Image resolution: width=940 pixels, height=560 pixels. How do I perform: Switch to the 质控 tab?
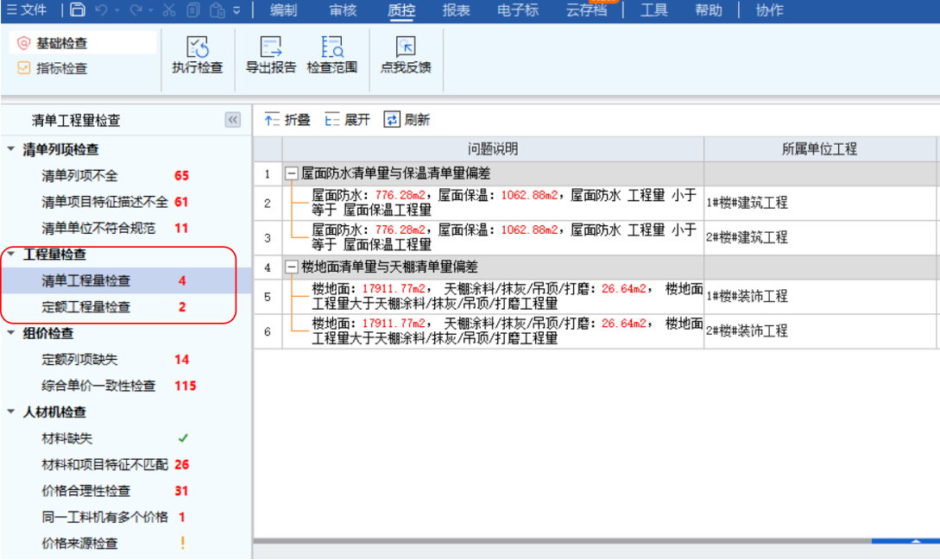click(x=401, y=10)
